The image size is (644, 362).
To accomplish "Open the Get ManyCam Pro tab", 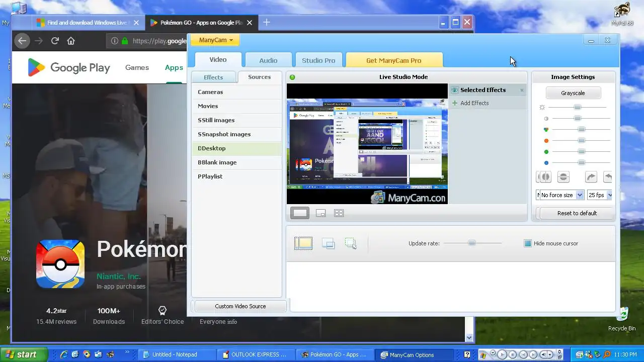I will pyautogui.click(x=394, y=60).
